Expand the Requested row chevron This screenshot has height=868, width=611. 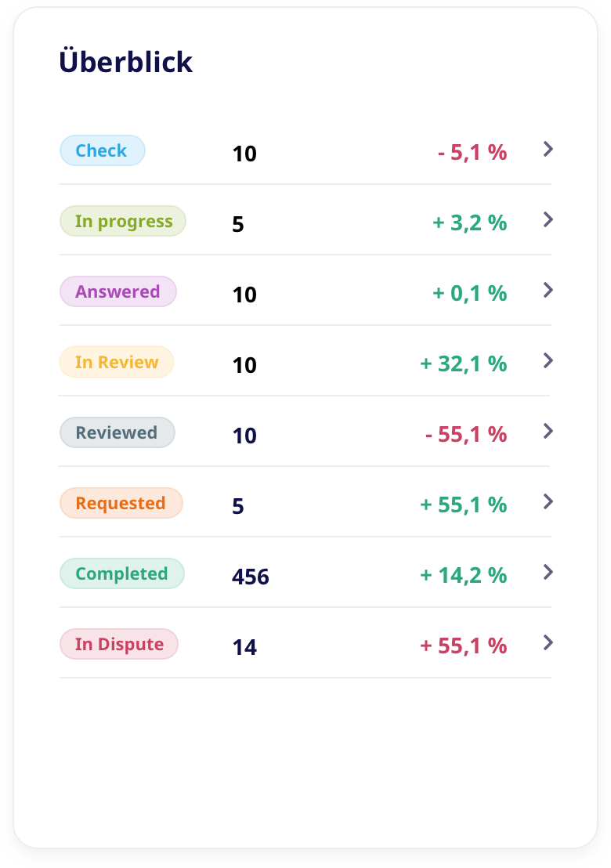(548, 501)
